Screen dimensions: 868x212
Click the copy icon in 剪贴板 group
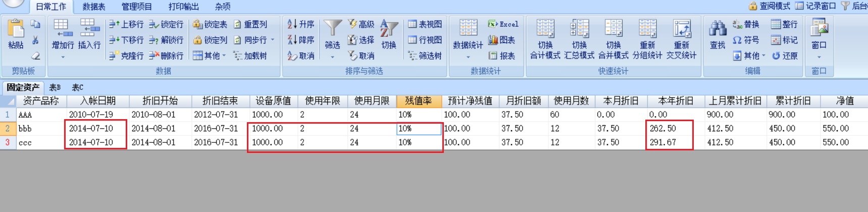35,24
